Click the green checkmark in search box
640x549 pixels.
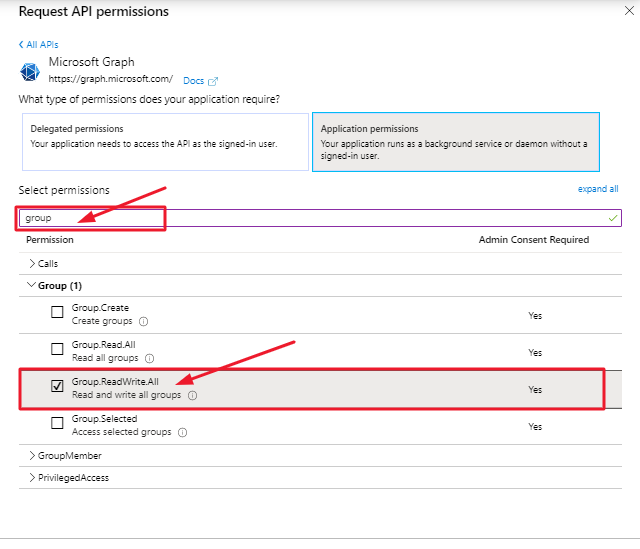click(612, 218)
